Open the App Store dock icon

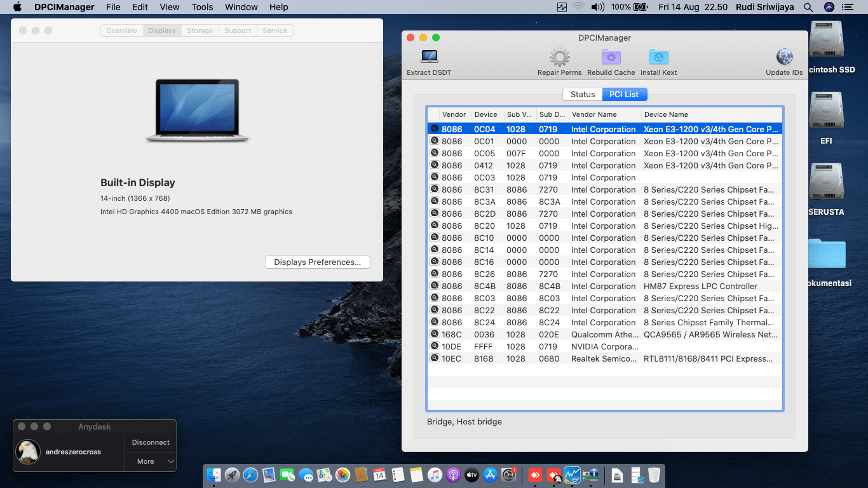coord(490,475)
